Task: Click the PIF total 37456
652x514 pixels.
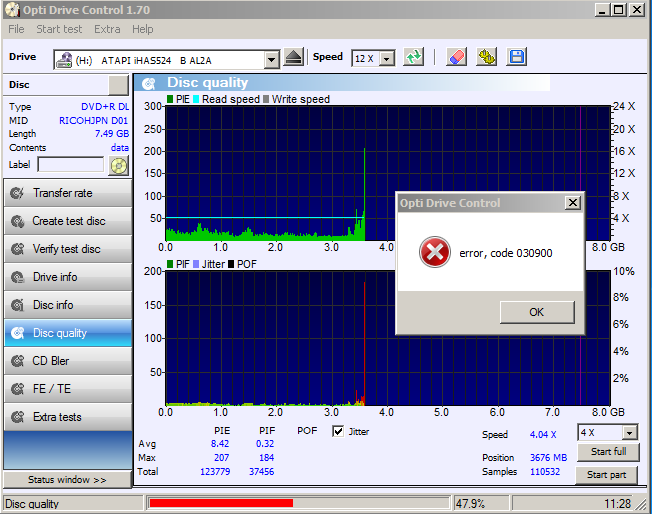Action: [262, 472]
